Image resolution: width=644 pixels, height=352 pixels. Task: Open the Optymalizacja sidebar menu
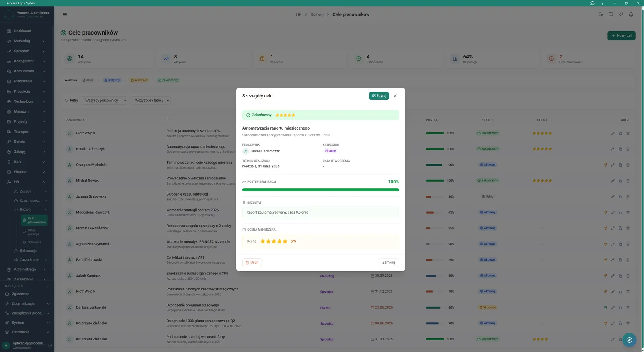click(27, 304)
